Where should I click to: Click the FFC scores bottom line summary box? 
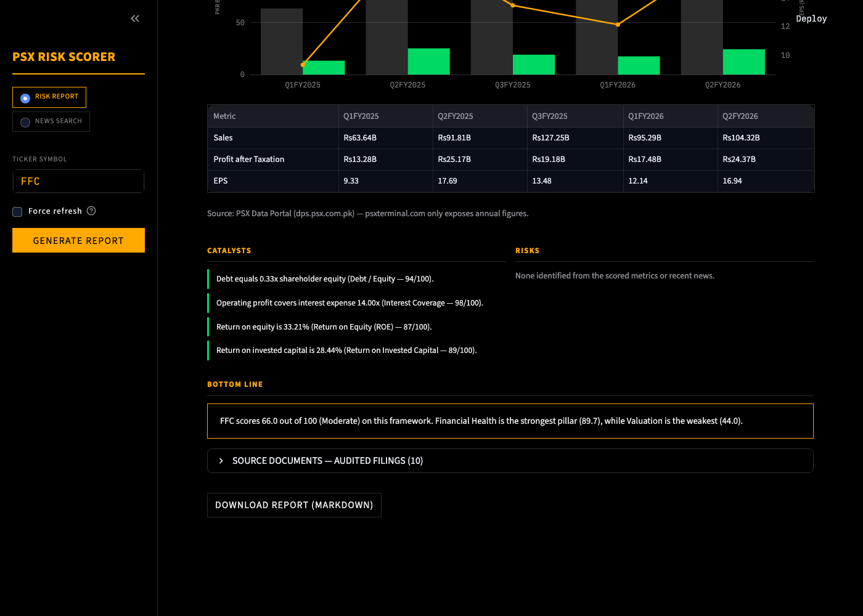coord(510,421)
